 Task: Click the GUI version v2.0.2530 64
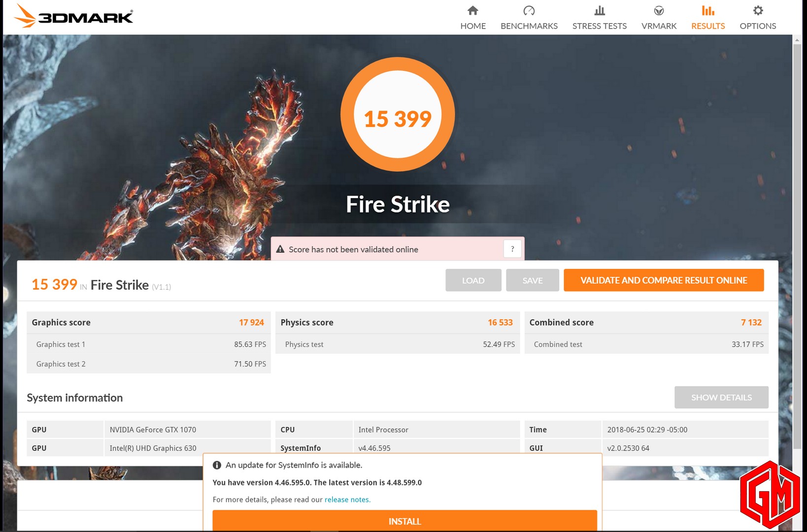click(628, 448)
